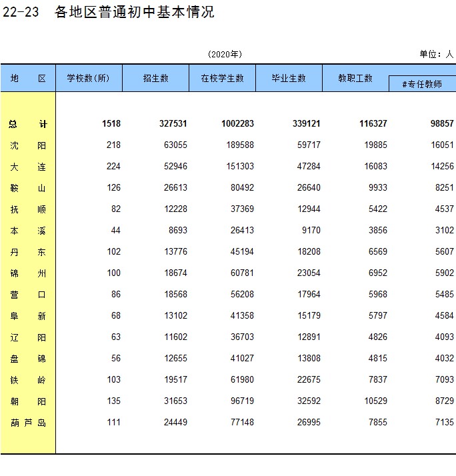Click 盘锦 staff cell 4815

click(378, 358)
